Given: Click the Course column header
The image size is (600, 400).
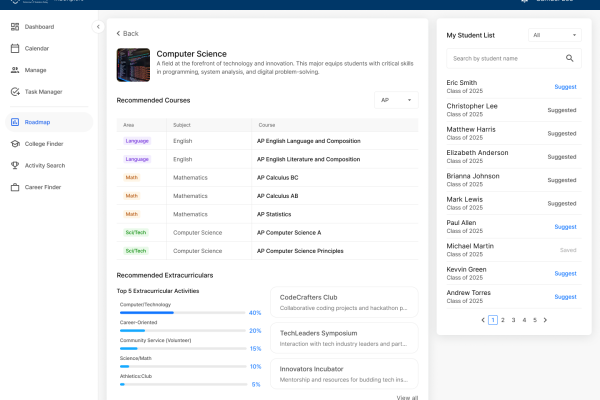Looking at the screenshot, I should point(267,125).
